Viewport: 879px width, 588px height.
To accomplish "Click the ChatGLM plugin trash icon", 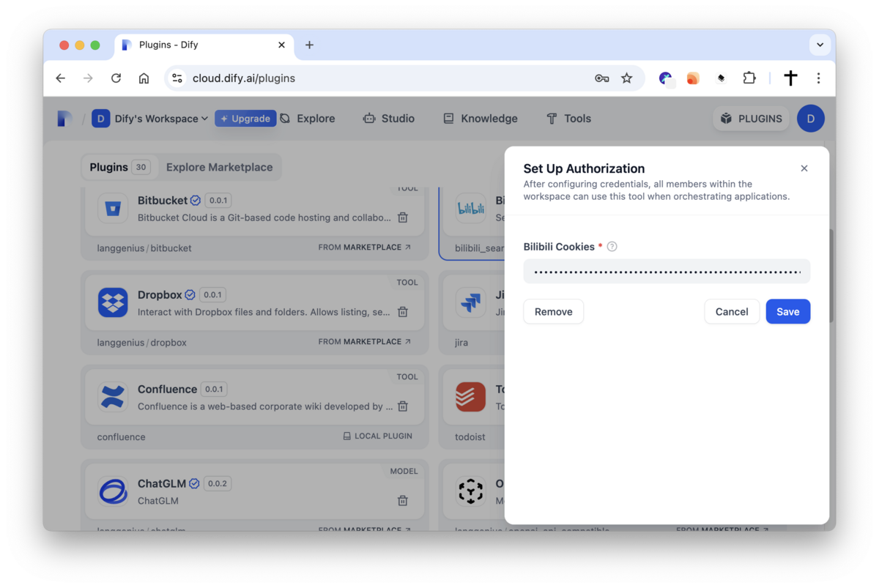I will pyautogui.click(x=403, y=501).
